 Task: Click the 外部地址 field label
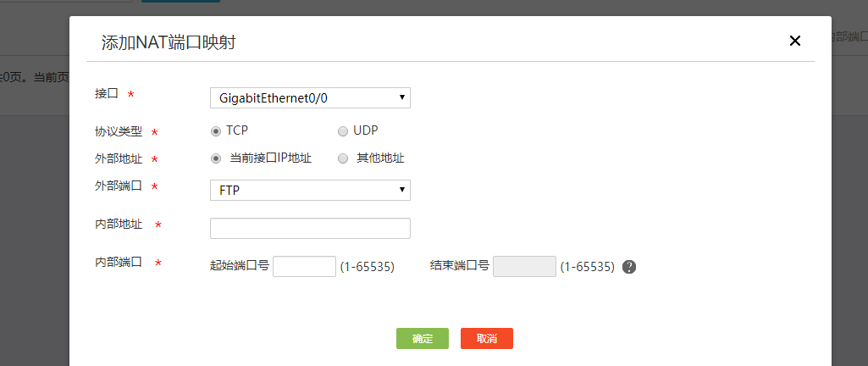tap(119, 158)
